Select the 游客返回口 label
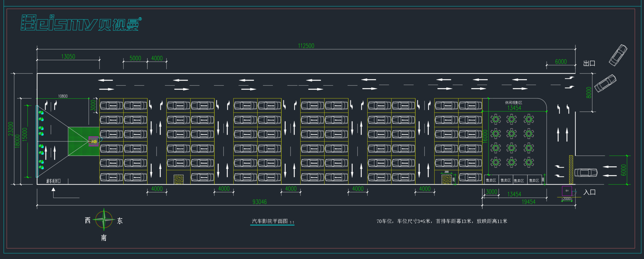The width and height of the screenshot is (644, 259). point(53,181)
